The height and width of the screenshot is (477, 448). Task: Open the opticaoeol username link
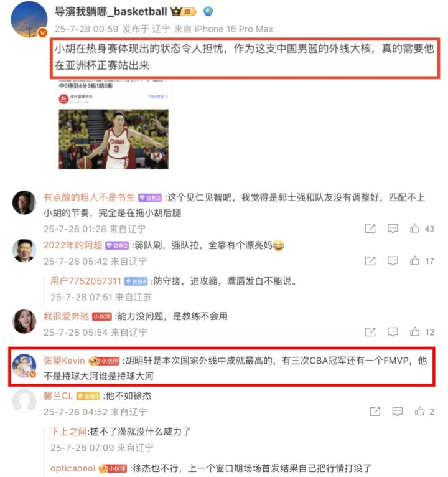point(73,468)
